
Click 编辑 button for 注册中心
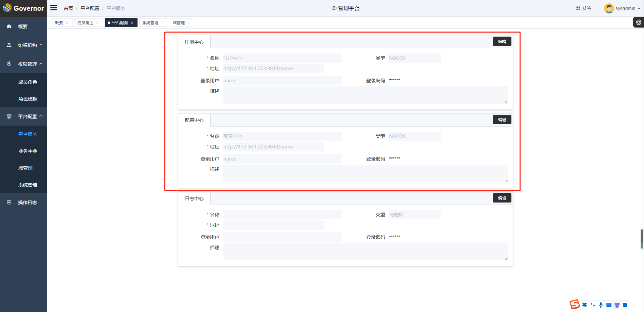point(502,41)
